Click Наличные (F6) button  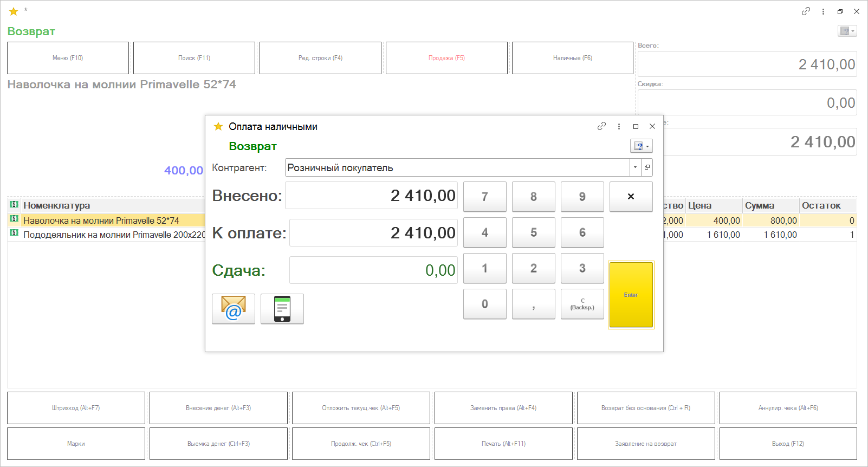point(573,58)
